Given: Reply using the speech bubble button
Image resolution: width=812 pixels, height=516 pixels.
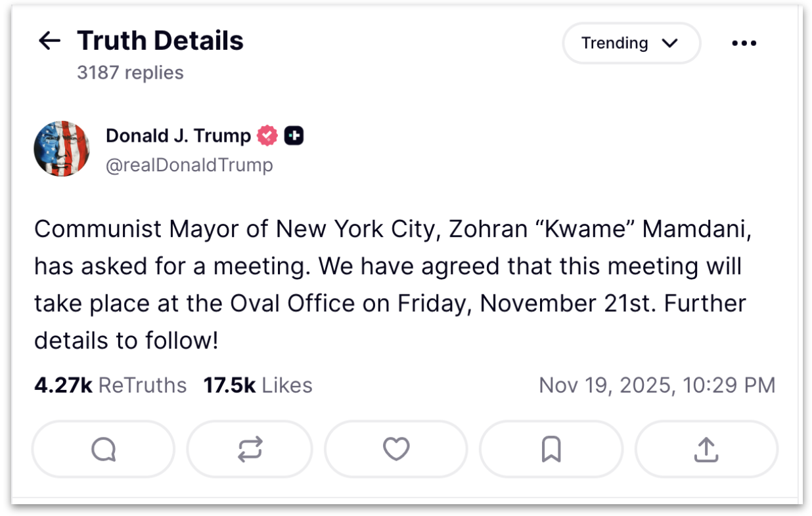Looking at the screenshot, I should tap(104, 450).
